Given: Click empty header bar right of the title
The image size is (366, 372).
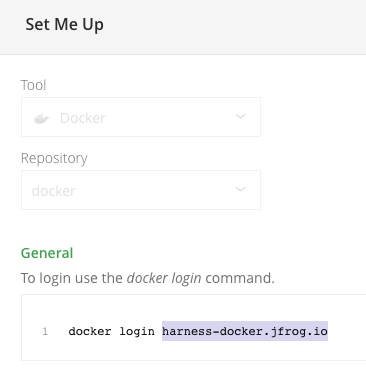Looking at the screenshot, I should [233, 27].
